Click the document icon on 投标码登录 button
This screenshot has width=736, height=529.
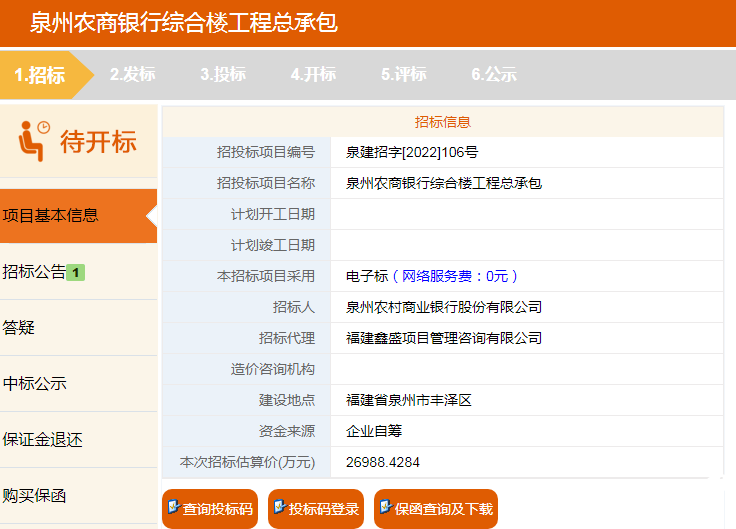click(x=280, y=506)
